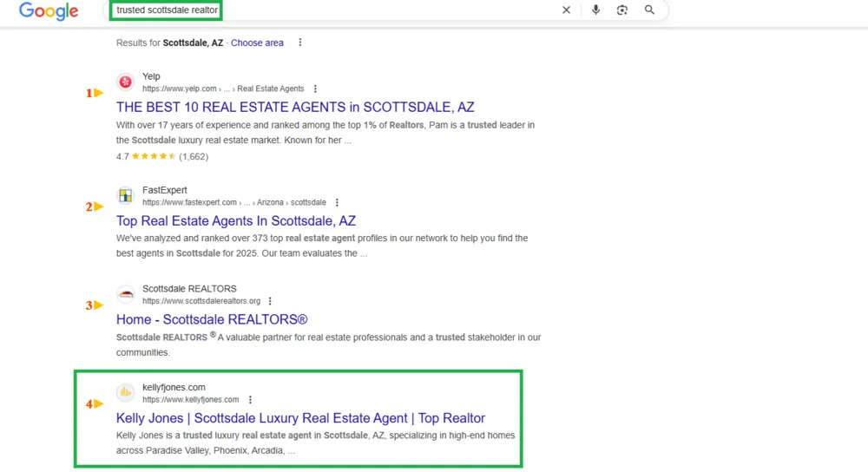
Task: Click the Google logo
Action: [48, 11]
